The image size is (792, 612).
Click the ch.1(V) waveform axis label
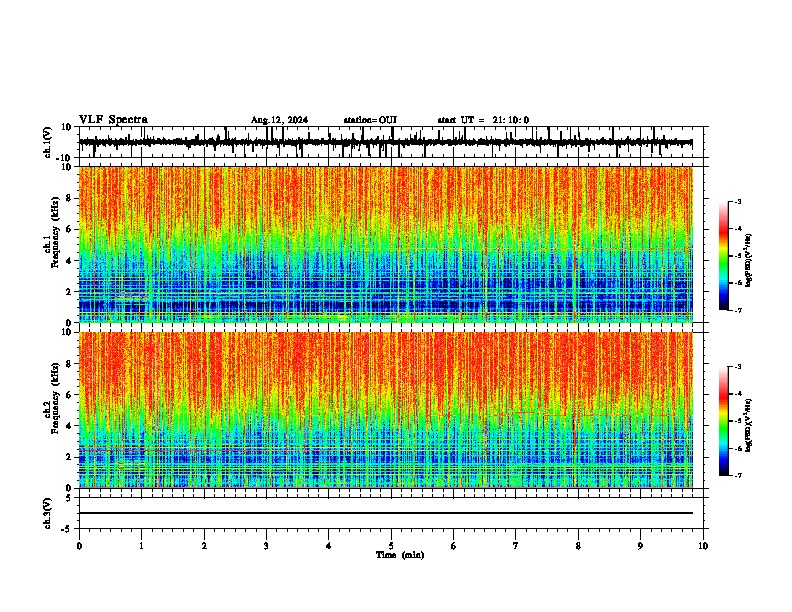click(48, 142)
